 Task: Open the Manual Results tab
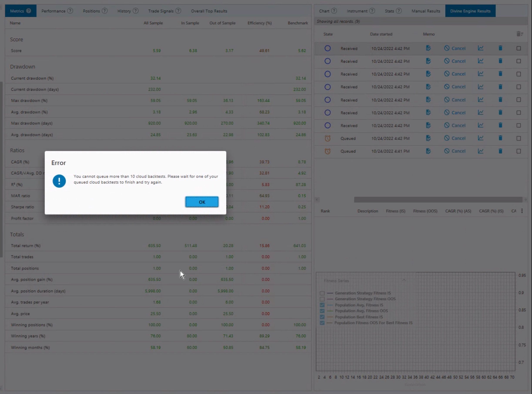[426, 11]
